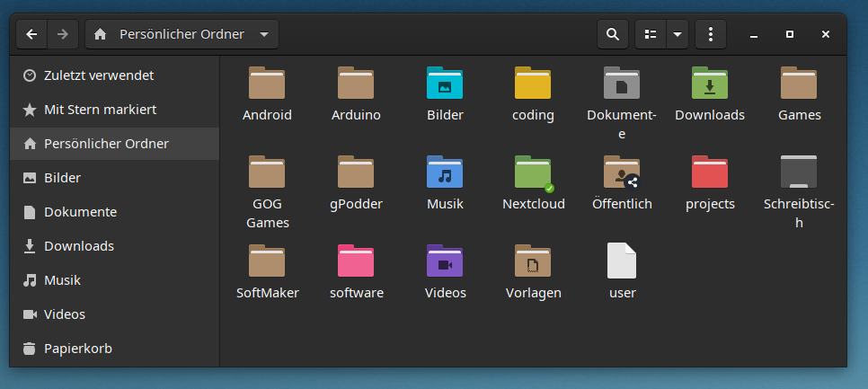Select the Arduino folder icon
The width and height of the screenshot is (868, 389).
point(356,83)
